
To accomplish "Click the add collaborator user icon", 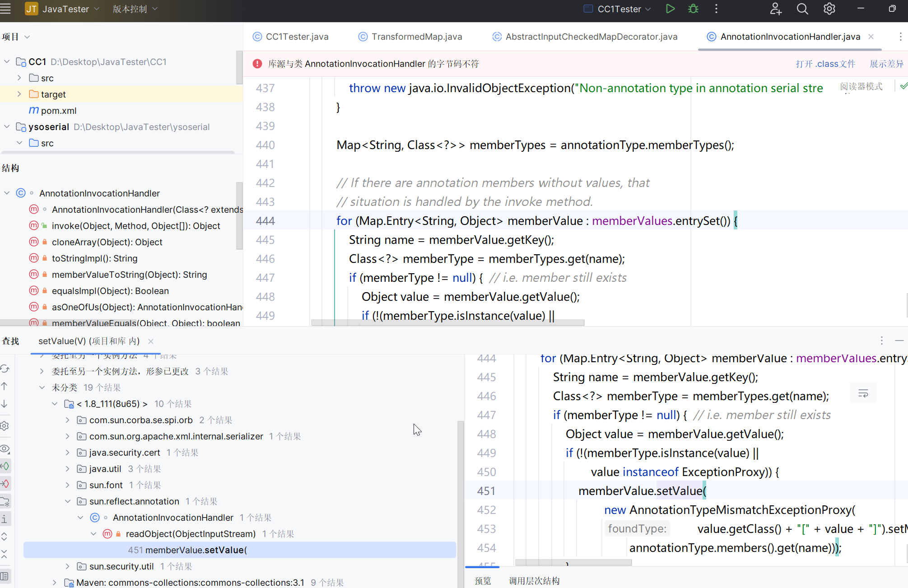I will point(775,9).
